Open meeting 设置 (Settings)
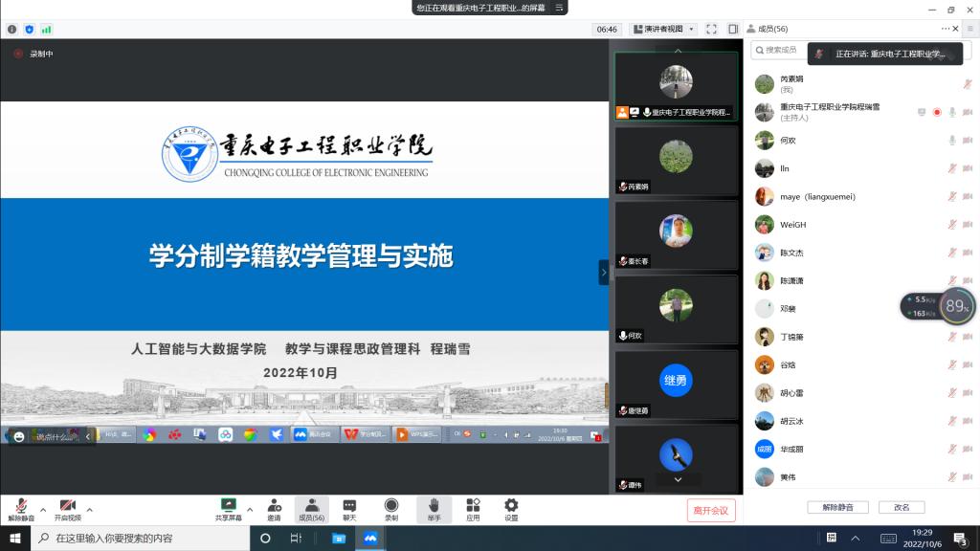980x551 pixels. pyautogui.click(x=511, y=508)
